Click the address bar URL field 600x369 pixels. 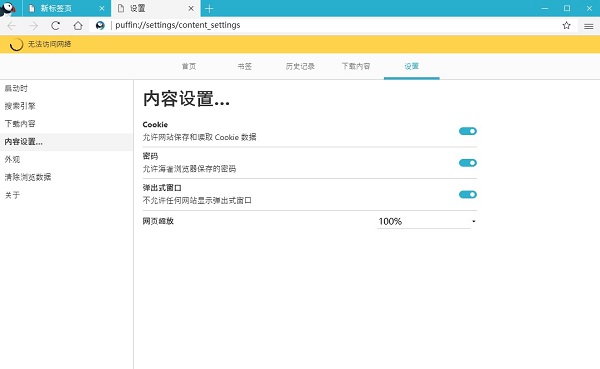(333, 25)
